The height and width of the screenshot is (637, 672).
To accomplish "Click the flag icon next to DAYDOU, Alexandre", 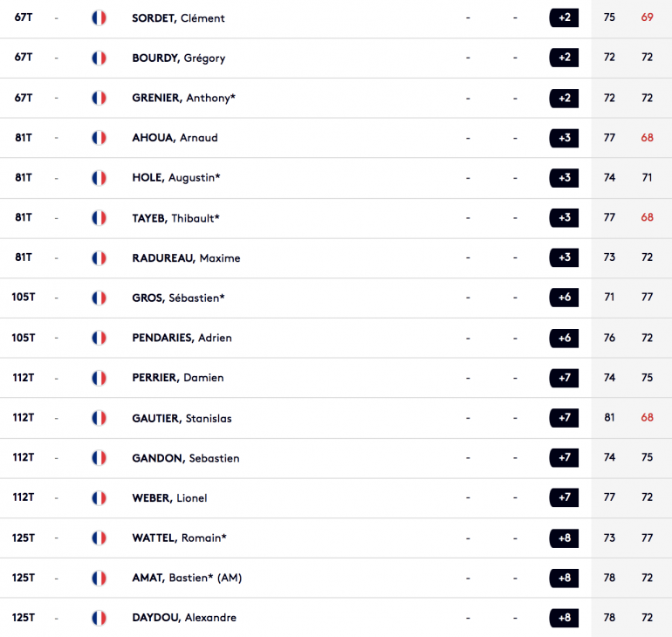I will 99,618.
